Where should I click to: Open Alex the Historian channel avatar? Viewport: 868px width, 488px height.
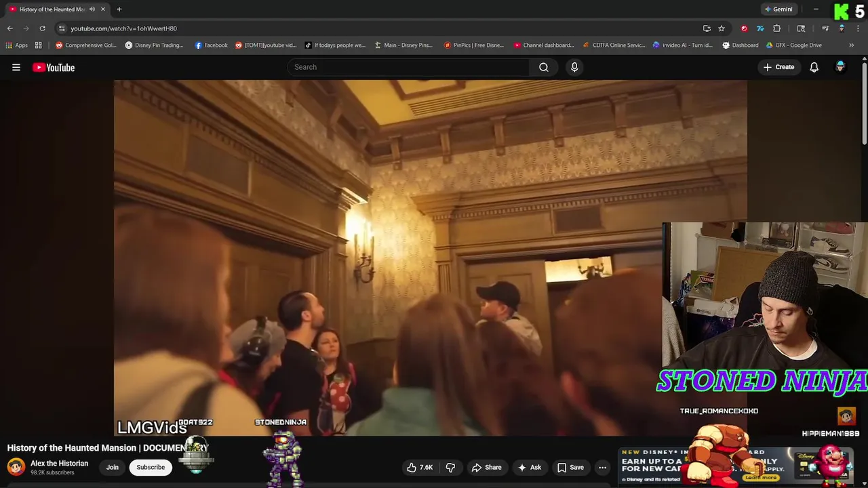pos(16,467)
